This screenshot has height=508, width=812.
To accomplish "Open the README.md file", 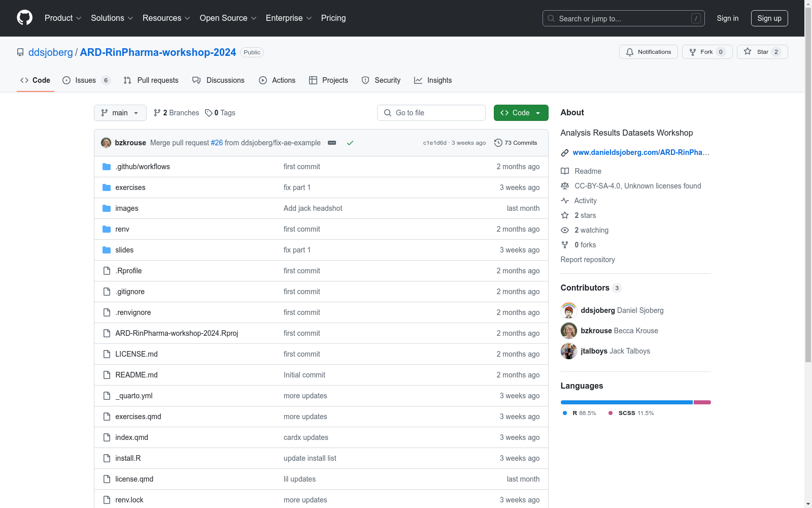I will click(x=137, y=375).
